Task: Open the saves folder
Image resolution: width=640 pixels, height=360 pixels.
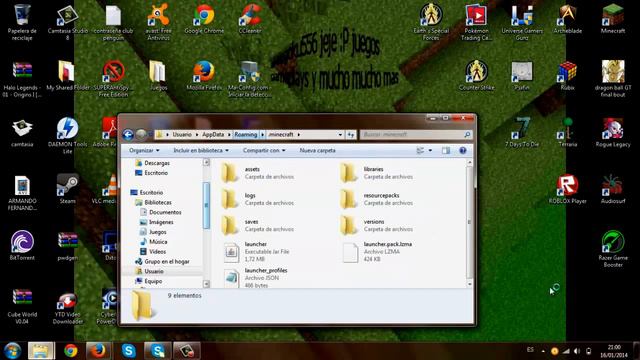Action: click(258, 225)
